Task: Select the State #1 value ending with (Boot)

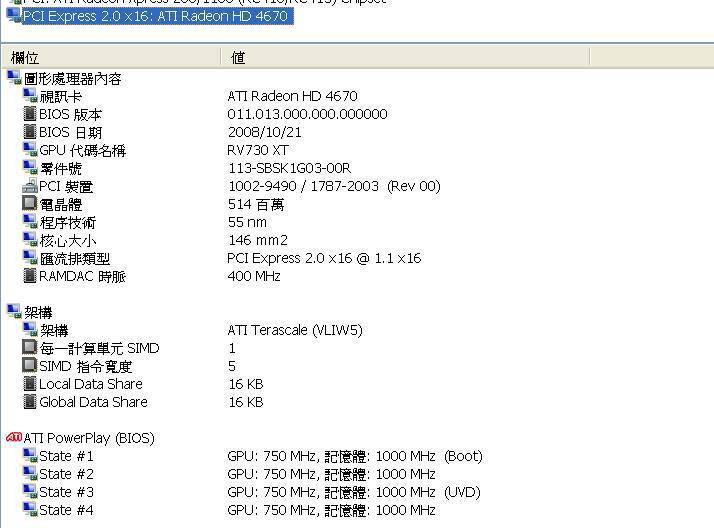Action: (x=355, y=456)
